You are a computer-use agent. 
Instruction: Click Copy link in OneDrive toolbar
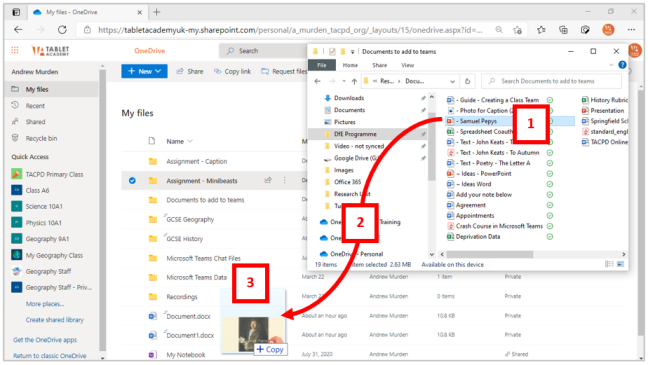[232, 72]
